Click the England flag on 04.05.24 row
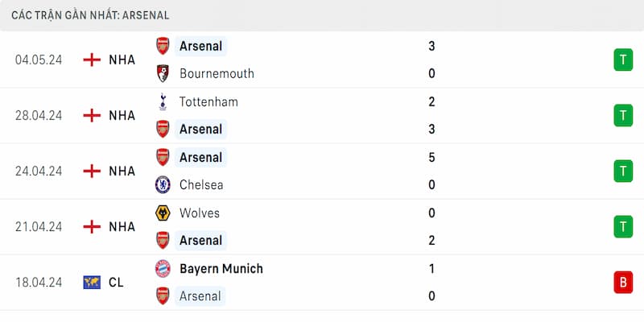Image resolution: width=644 pixels, height=322 pixels. pos(93,60)
